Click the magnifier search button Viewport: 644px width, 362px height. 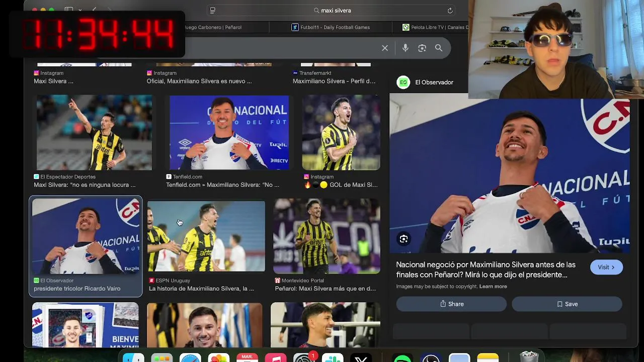pos(439,48)
